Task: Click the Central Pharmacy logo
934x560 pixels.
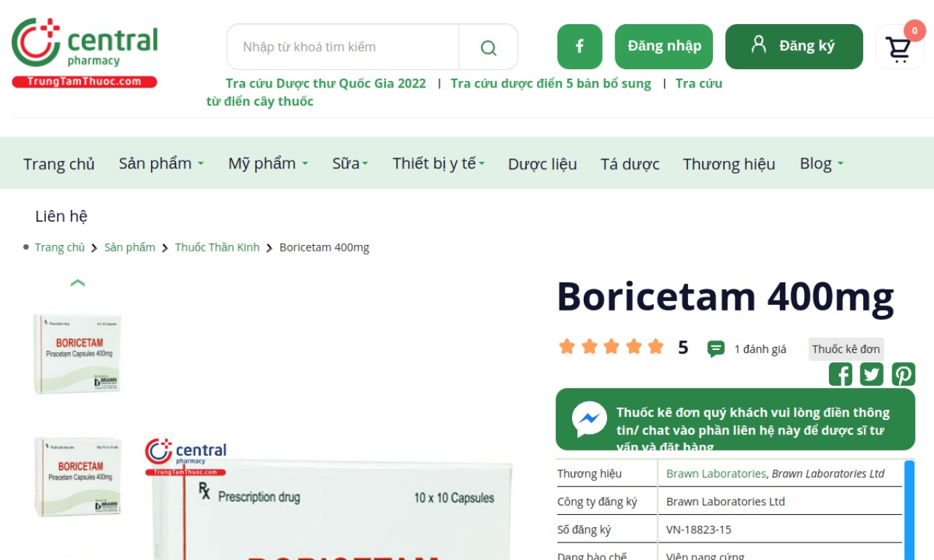Action: (85, 52)
